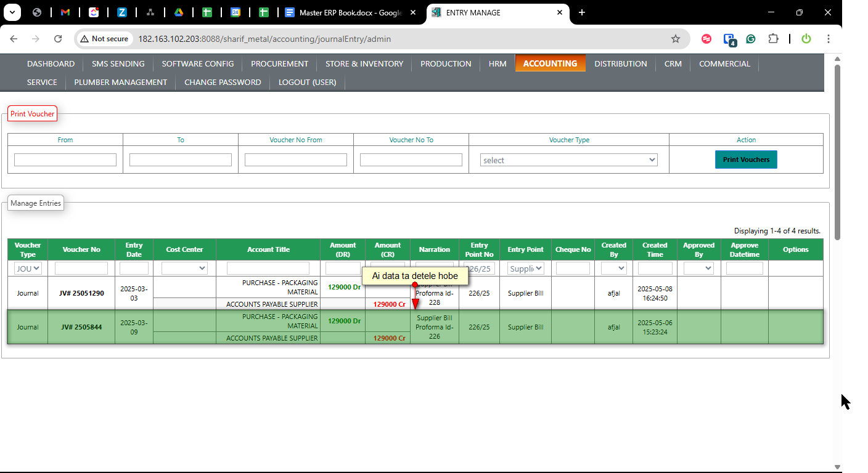Open the Grammarly extension

tap(751, 39)
